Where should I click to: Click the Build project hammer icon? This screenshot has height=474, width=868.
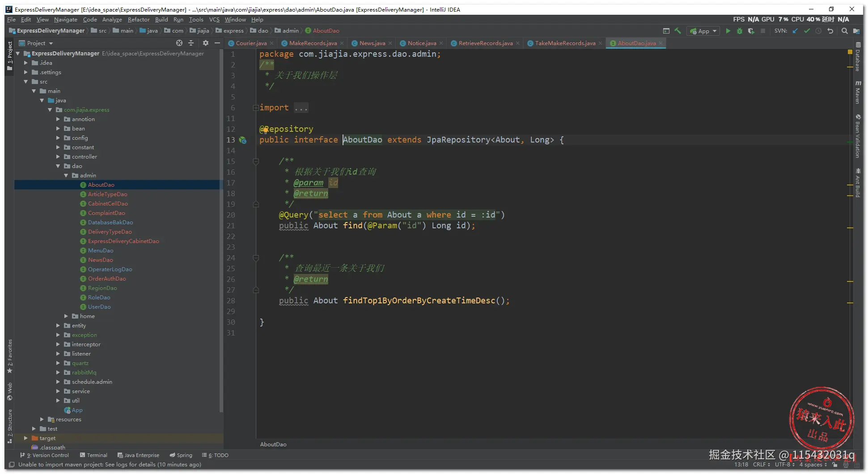(678, 31)
